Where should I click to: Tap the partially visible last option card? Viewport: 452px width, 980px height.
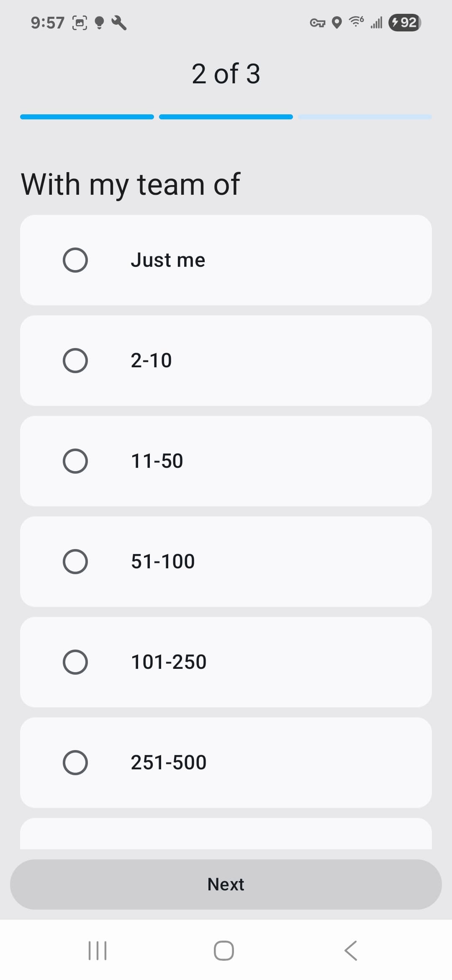point(226,833)
